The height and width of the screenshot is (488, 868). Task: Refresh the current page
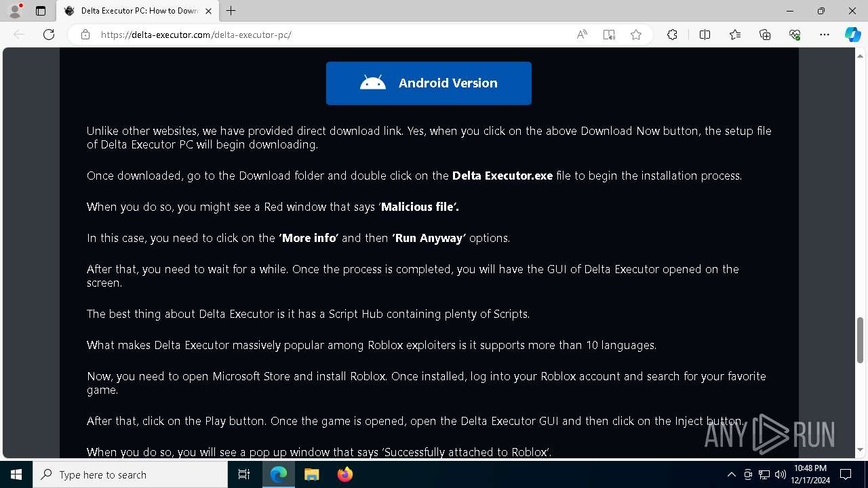49,35
